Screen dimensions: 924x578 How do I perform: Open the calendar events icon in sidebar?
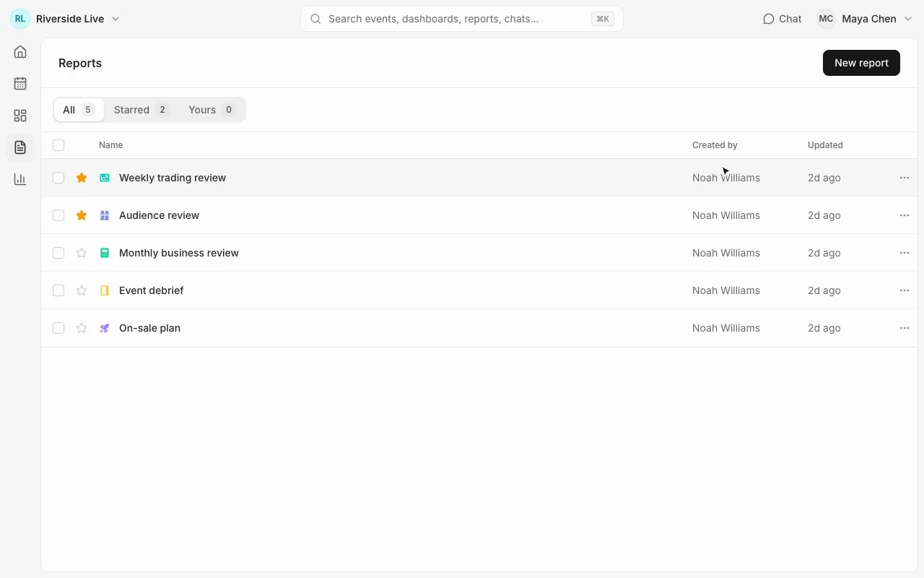[20, 84]
